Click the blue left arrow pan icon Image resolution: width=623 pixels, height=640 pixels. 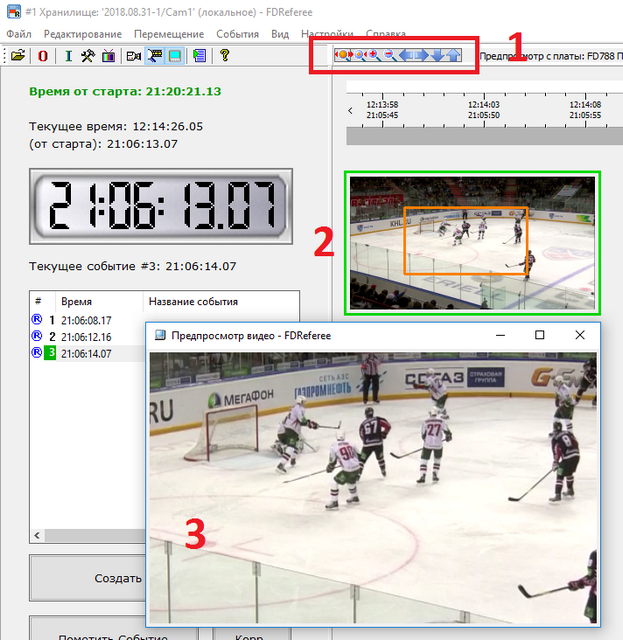406,55
